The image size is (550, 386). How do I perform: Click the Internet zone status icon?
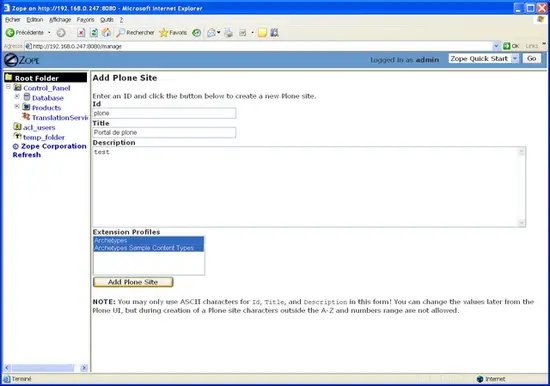480,379
